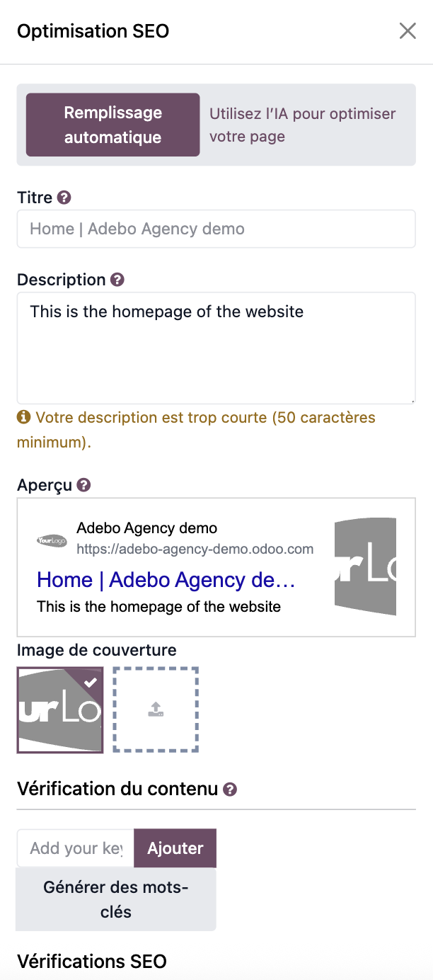Click into the Description text area
The height and width of the screenshot is (980, 433).
tap(216, 347)
